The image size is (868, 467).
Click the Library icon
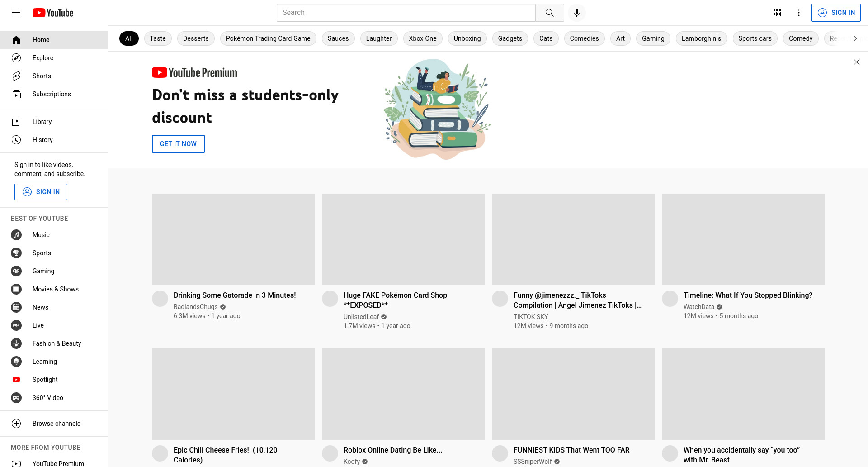(x=16, y=122)
